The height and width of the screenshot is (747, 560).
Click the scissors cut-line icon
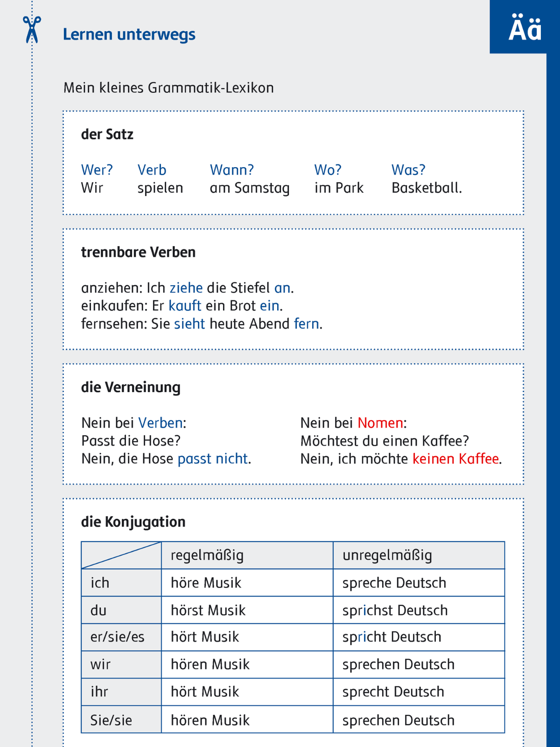pyautogui.click(x=32, y=30)
